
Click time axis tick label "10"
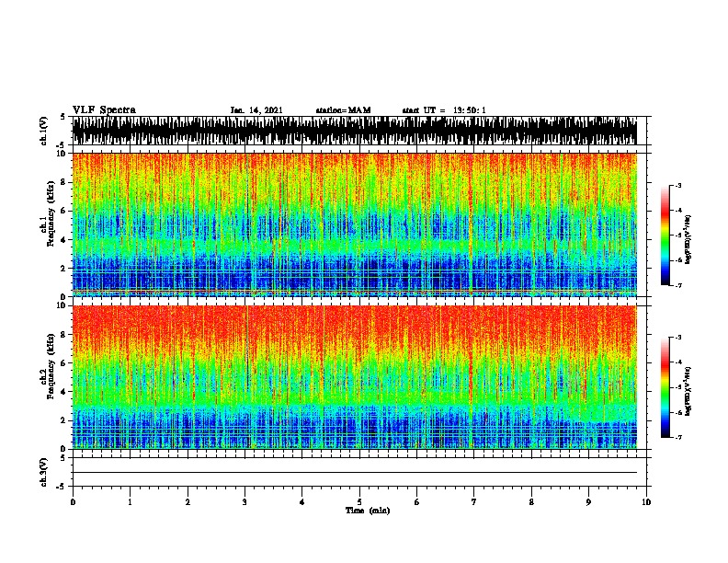(x=646, y=502)
